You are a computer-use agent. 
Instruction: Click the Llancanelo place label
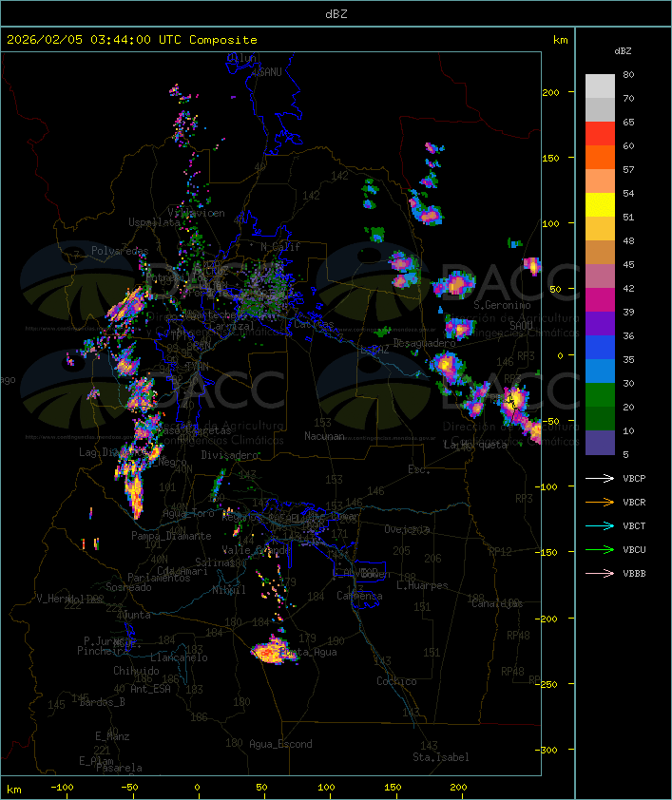179,657
